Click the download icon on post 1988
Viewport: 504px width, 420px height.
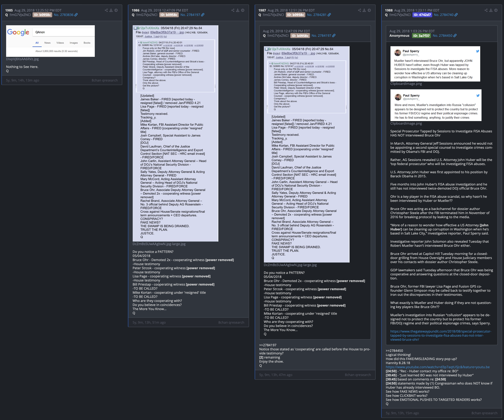pyautogui.click(x=491, y=10)
